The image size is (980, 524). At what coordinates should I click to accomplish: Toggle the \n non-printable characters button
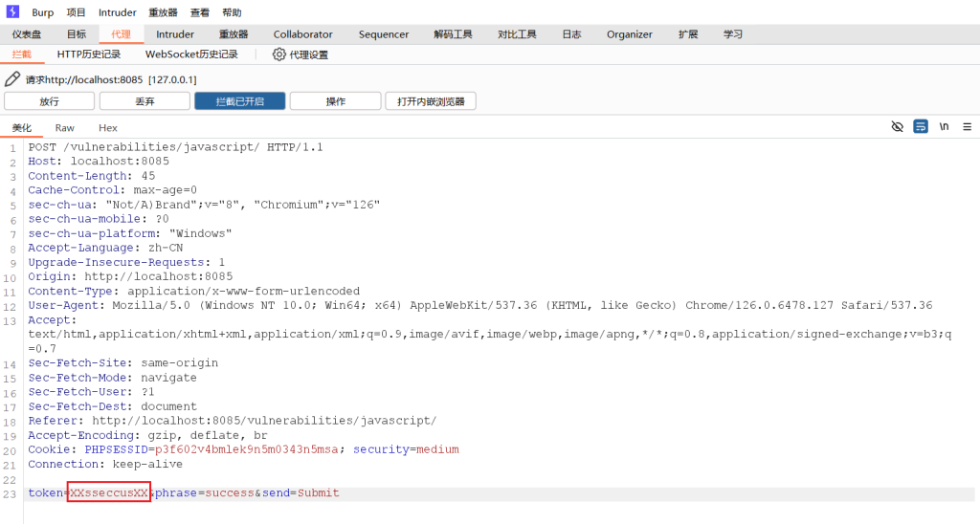(x=944, y=126)
